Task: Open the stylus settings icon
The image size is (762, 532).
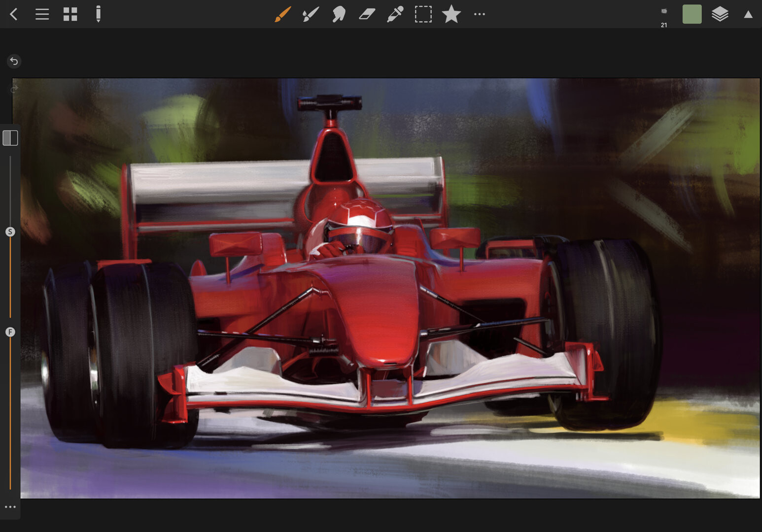Action: (x=99, y=14)
